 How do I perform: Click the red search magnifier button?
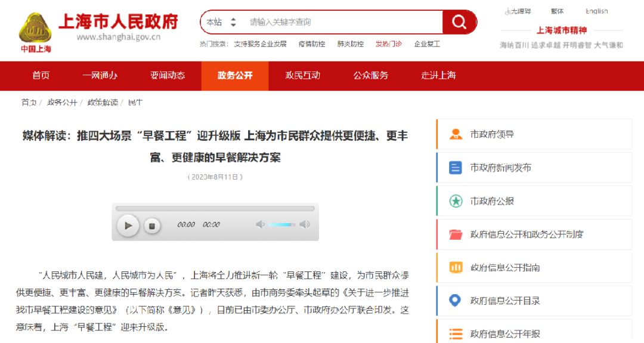point(459,22)
